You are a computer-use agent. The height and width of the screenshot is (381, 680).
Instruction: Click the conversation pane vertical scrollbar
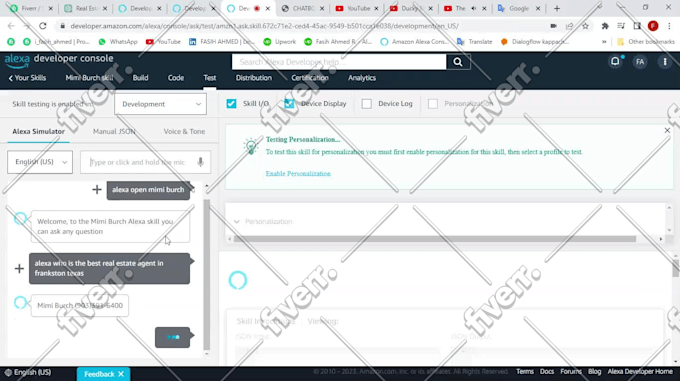click(x=206, y=274)
